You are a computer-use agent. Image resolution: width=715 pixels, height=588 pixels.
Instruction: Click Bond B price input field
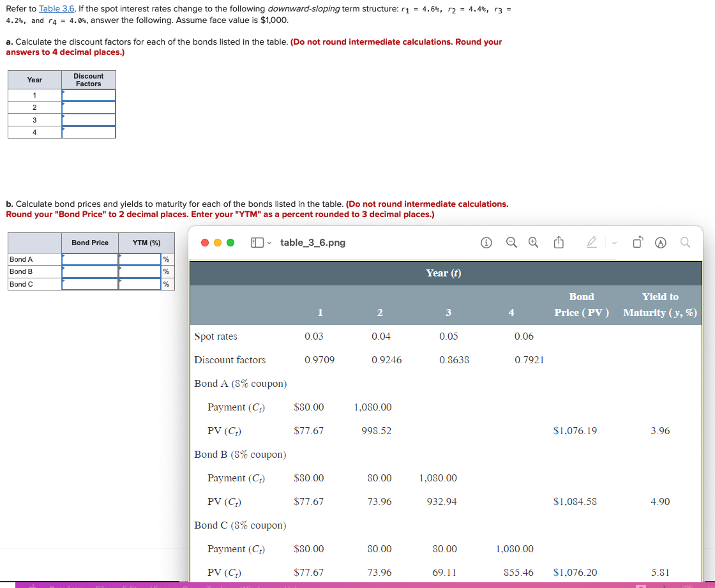90,271
